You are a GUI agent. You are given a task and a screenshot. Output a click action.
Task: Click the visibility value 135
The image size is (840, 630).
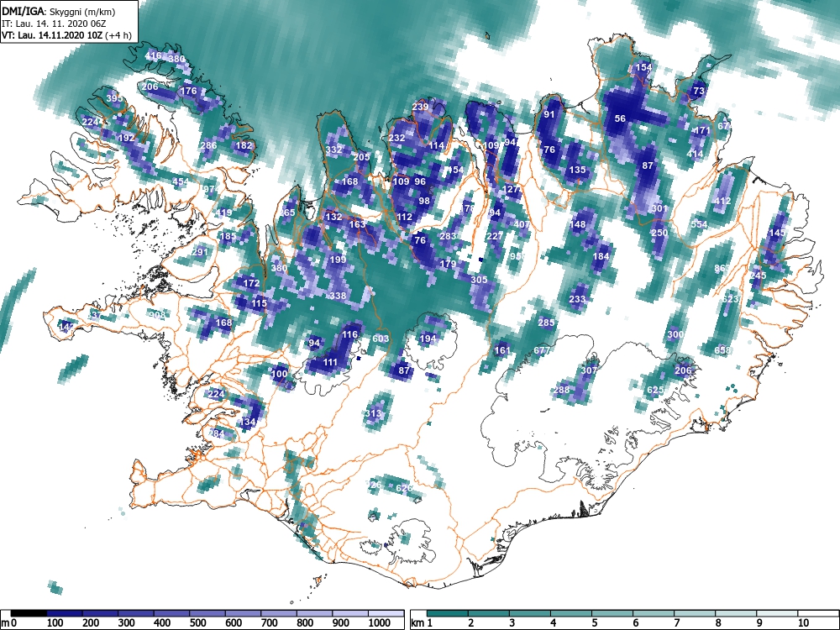coord(578,170)
